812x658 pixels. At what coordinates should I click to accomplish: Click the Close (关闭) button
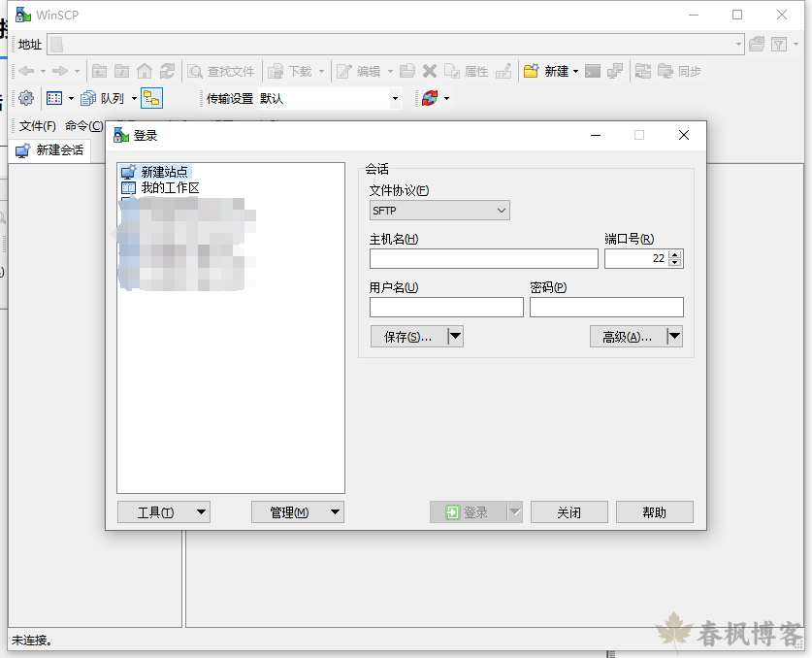(569, 511)
